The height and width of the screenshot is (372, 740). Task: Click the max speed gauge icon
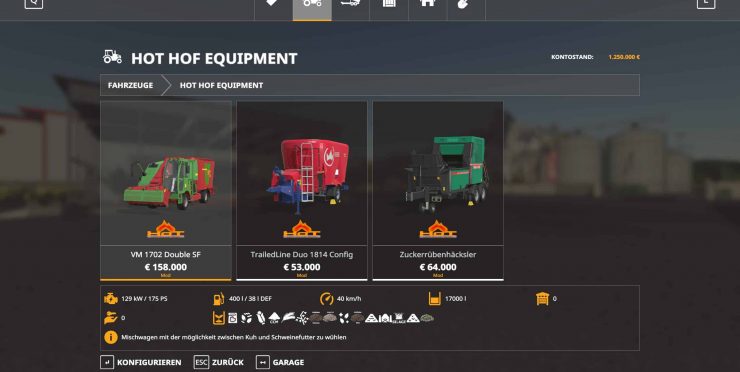point(327,298)
